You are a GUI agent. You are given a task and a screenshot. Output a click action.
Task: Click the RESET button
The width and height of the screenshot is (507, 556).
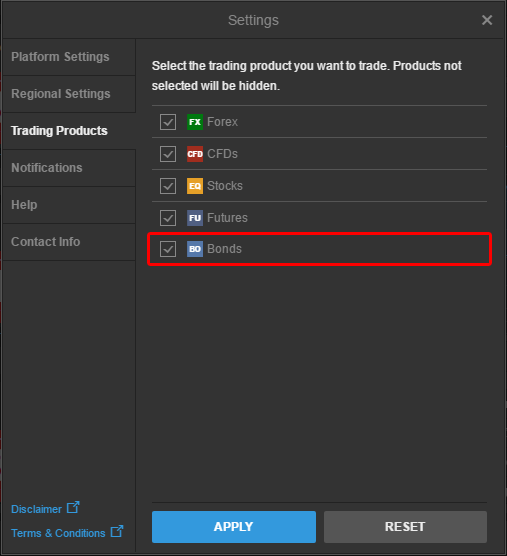(x=405, y=527)
